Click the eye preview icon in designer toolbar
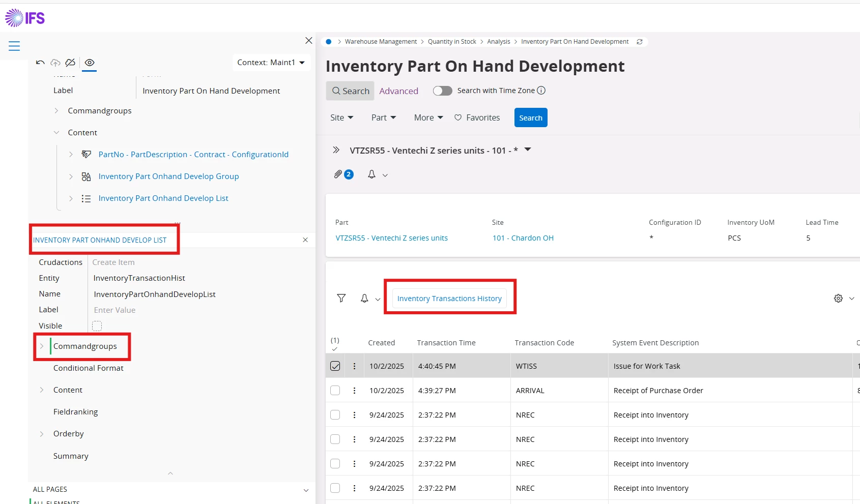Image resolution: width=860 pixels, height=504 pixels. 90,63
